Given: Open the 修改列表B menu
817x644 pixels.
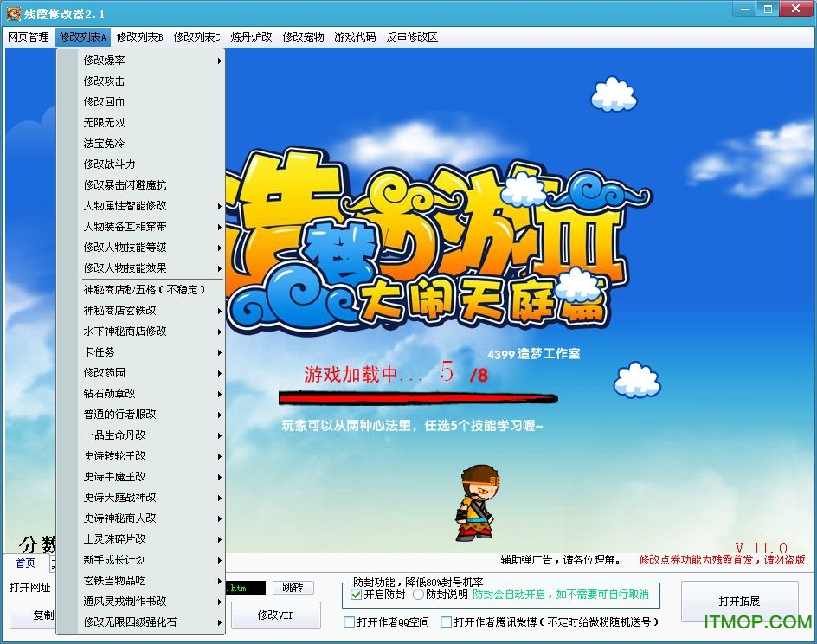Looking at the screenshot, I should pos(139,37).
